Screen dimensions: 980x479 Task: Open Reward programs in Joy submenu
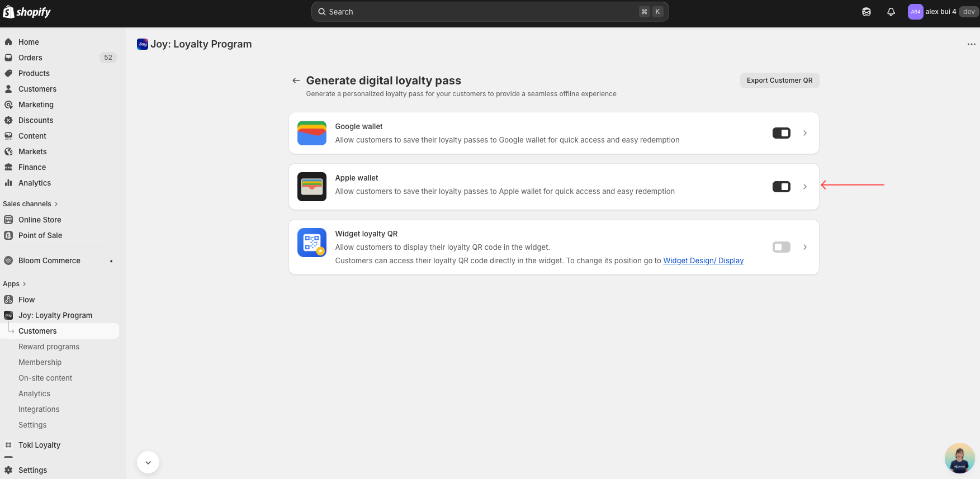click(49, 347)
